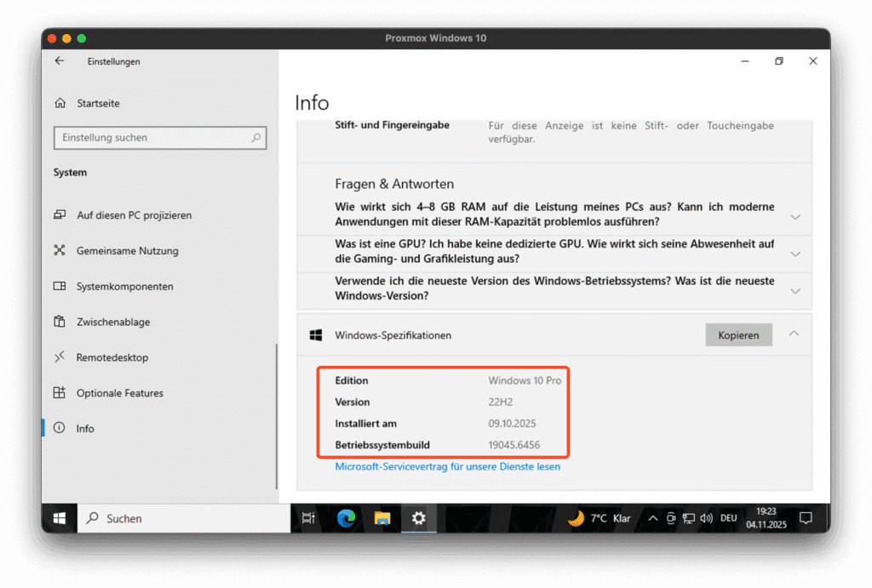Collapse Windows-Spezifikationen section

pos(794,334)
